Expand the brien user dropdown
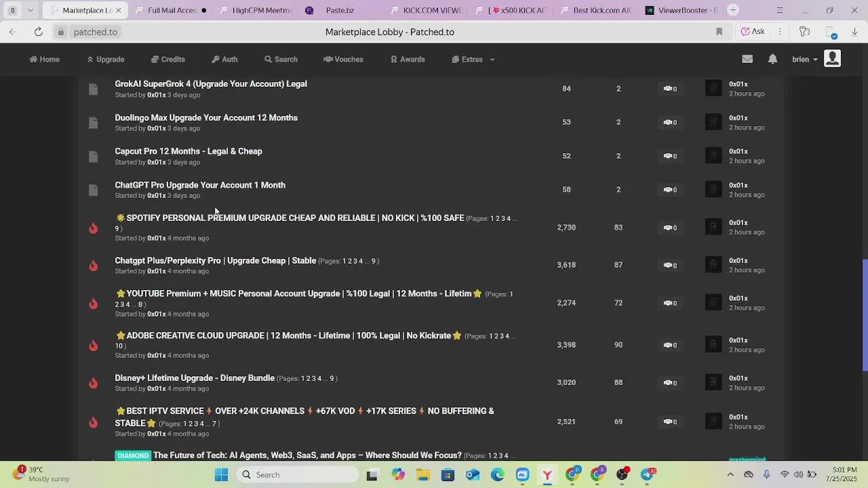Viewport: 868px width, 488px height. pos(804,60)
